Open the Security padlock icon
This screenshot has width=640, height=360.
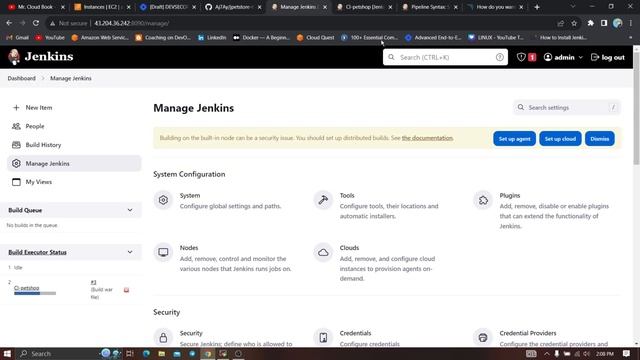pos(163,338)
